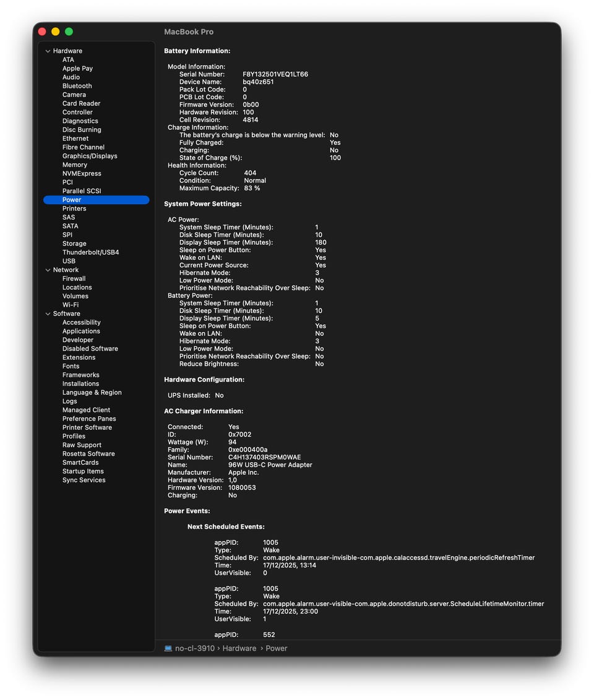Select SAS in the sidebar
Screen dimensions: 594x700
tap(69, 218)
